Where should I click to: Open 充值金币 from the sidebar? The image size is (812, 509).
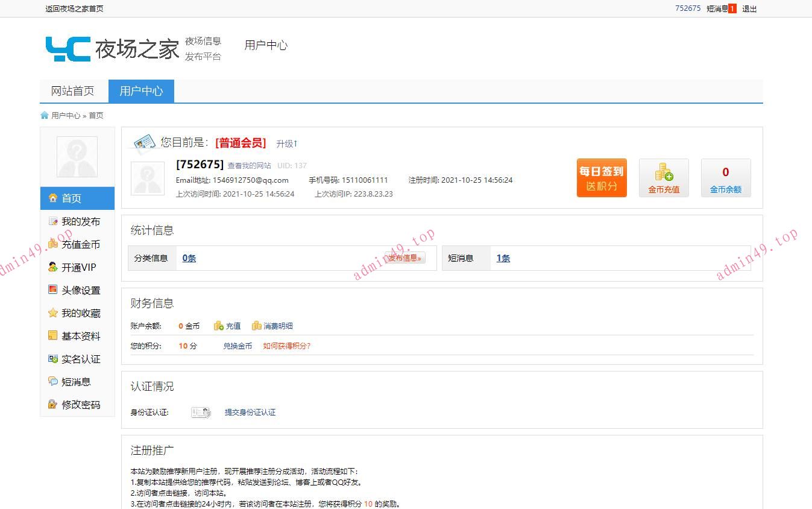point(80,245)
